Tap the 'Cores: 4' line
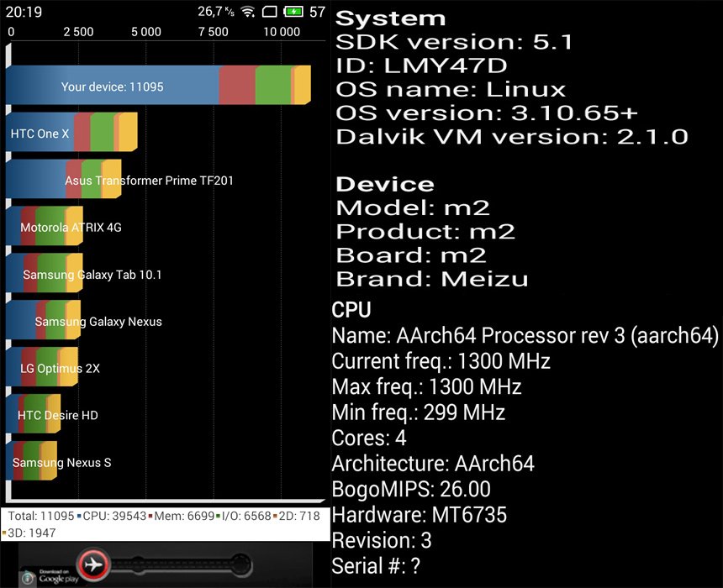 369,438
